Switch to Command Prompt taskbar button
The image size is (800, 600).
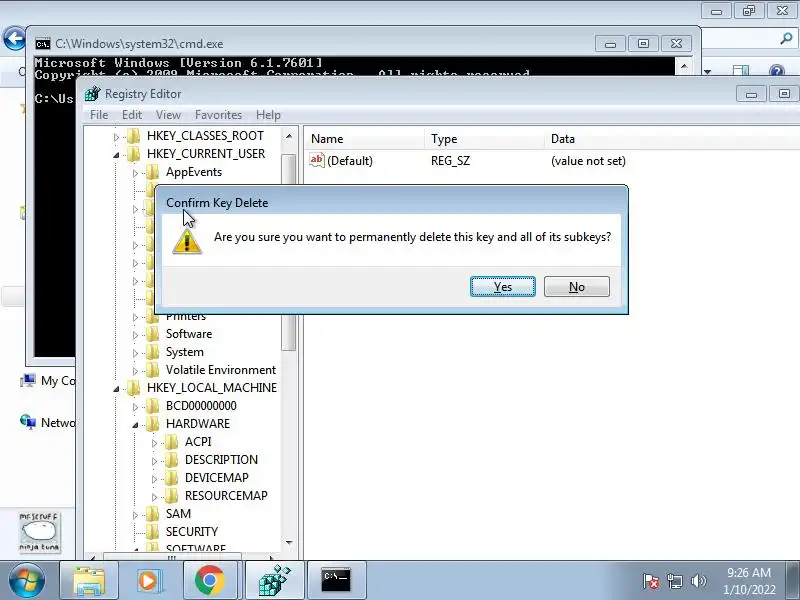point(336,581)
